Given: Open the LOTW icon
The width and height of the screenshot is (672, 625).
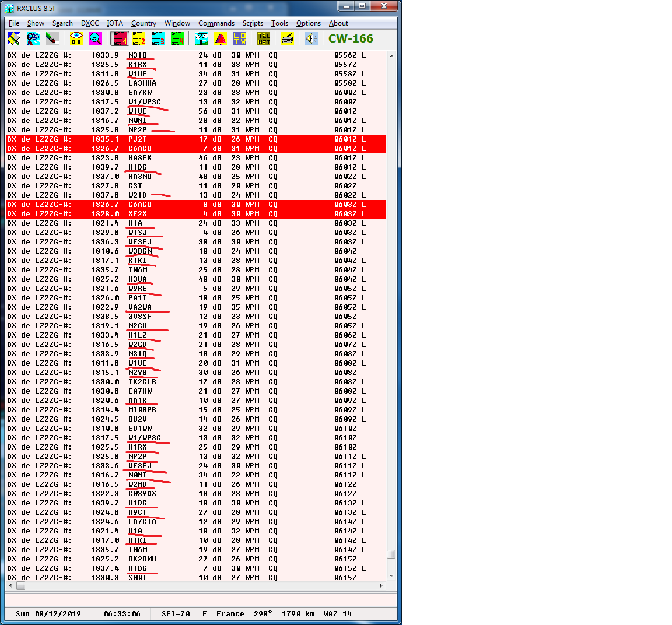Looking at the screenshot, I should [x=240, y=38].
